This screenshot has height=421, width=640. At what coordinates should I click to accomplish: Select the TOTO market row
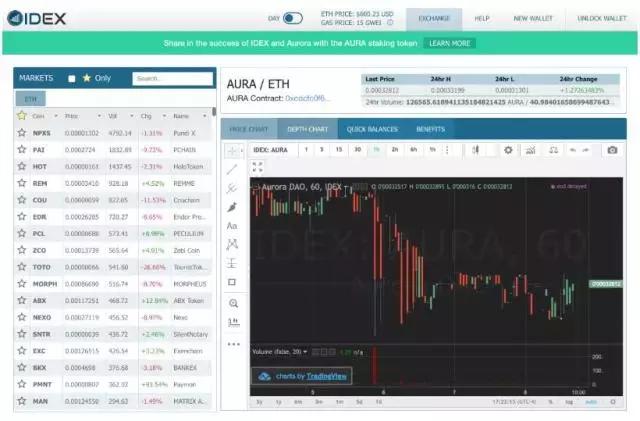coord(113,267)
